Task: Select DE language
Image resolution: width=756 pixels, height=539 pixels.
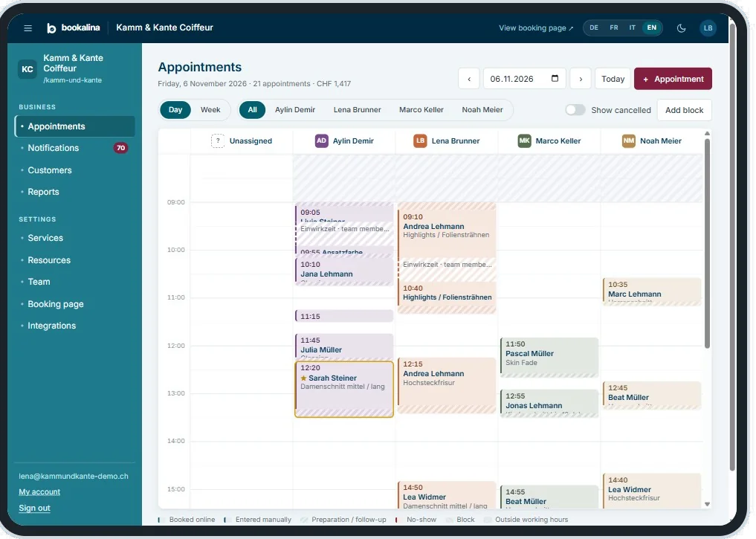Action: click(594, 28)
